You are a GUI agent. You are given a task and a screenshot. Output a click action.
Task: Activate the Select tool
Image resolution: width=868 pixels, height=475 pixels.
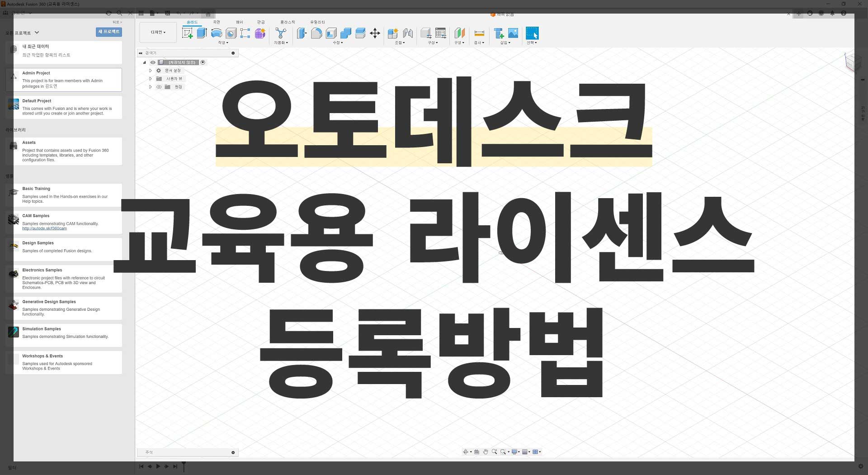532,33
